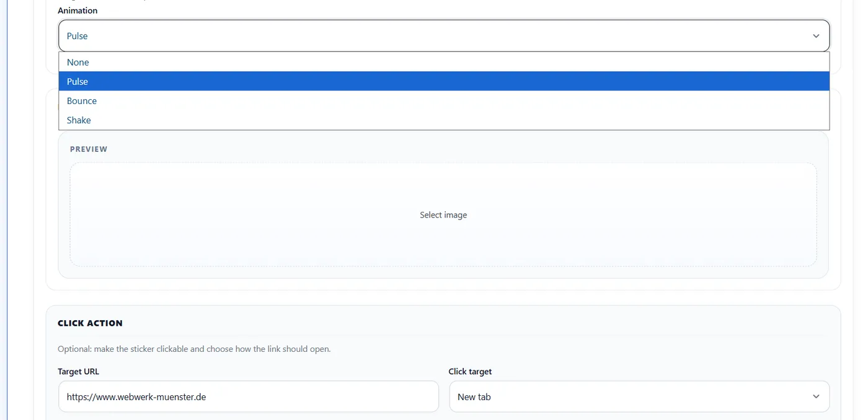Viewport: 868px width, 420px height.
Task: Open the Click target select showing New tab
Action: [639, 396]
